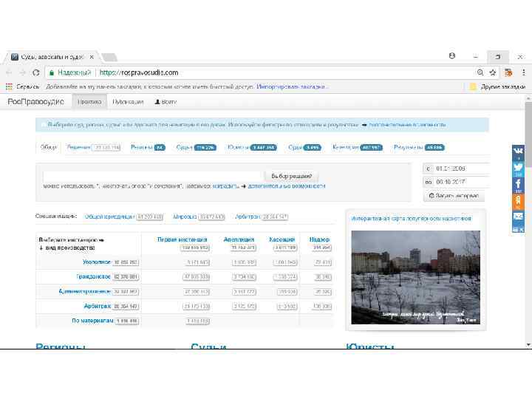Open the дополнительные возможности link under search
The height and width of the screenshot is (399, 532).
coord(287,186)
